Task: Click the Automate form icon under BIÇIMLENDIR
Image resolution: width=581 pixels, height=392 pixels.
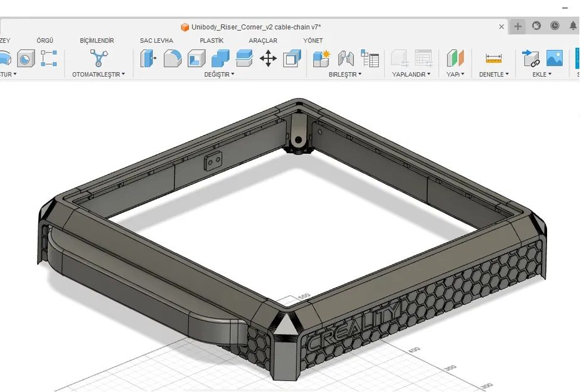Action: pyautogui.click(x=99, y=58)
